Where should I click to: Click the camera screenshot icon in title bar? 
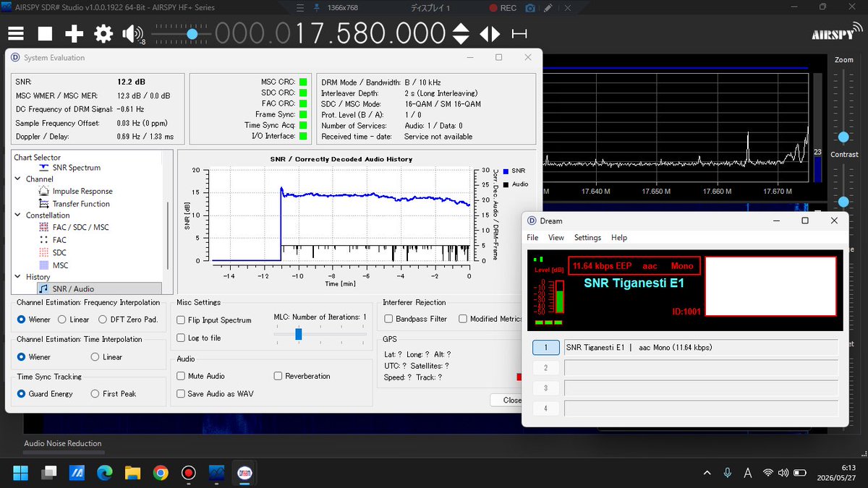click(530, 8)
